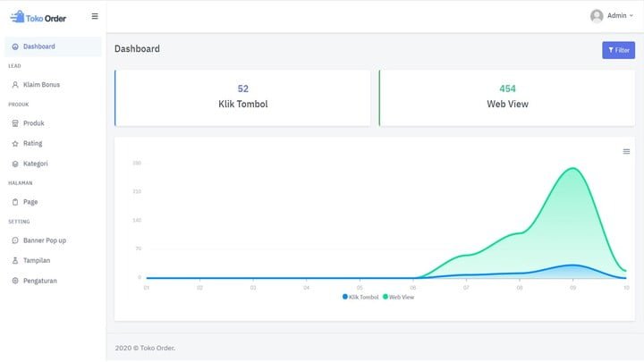Click the Web View peak on chart
This screenshot has height=362, width=644.
click(x=572, y=168)
